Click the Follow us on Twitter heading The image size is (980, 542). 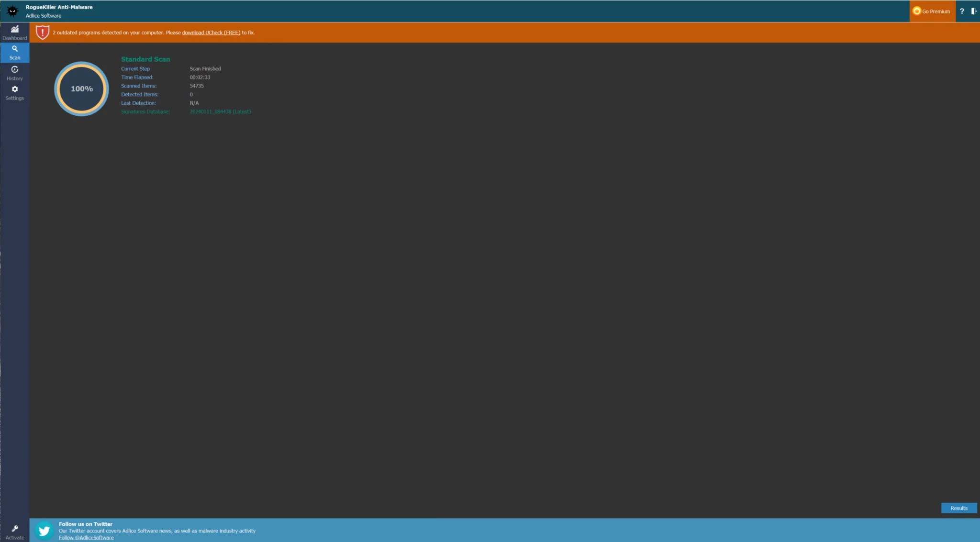(86, 524)
